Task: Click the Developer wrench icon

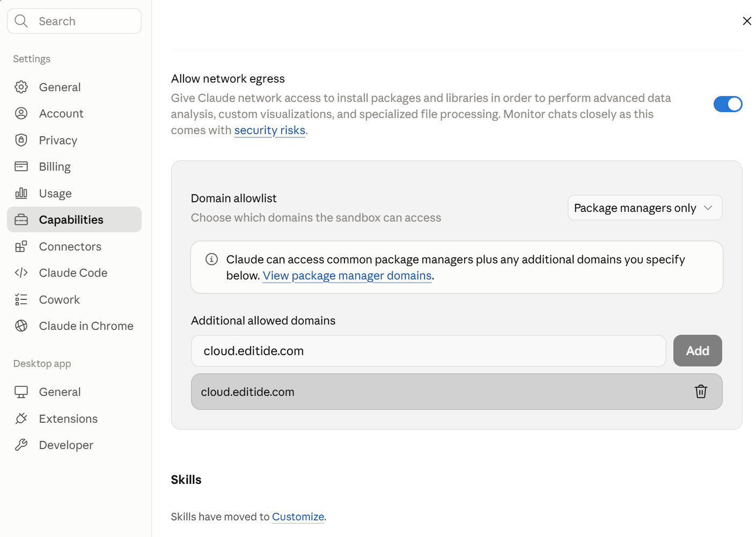Action: tap(21, 445)
